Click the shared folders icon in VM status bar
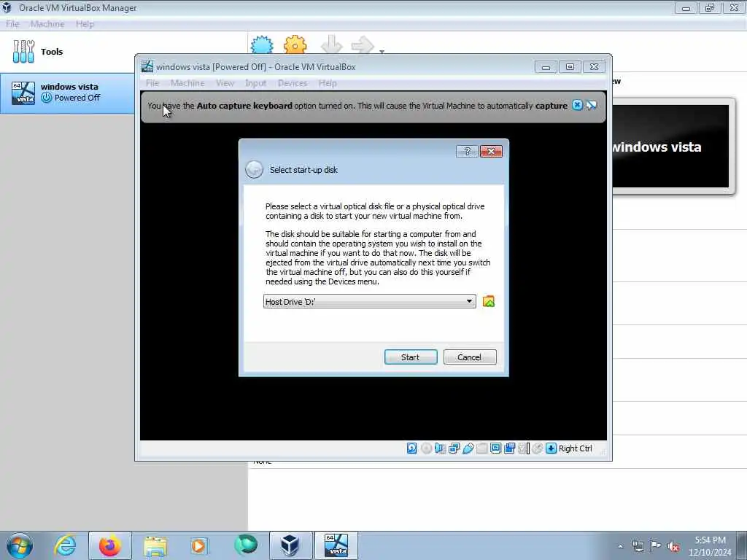This screenshot has width=747, height=560. 481,448
